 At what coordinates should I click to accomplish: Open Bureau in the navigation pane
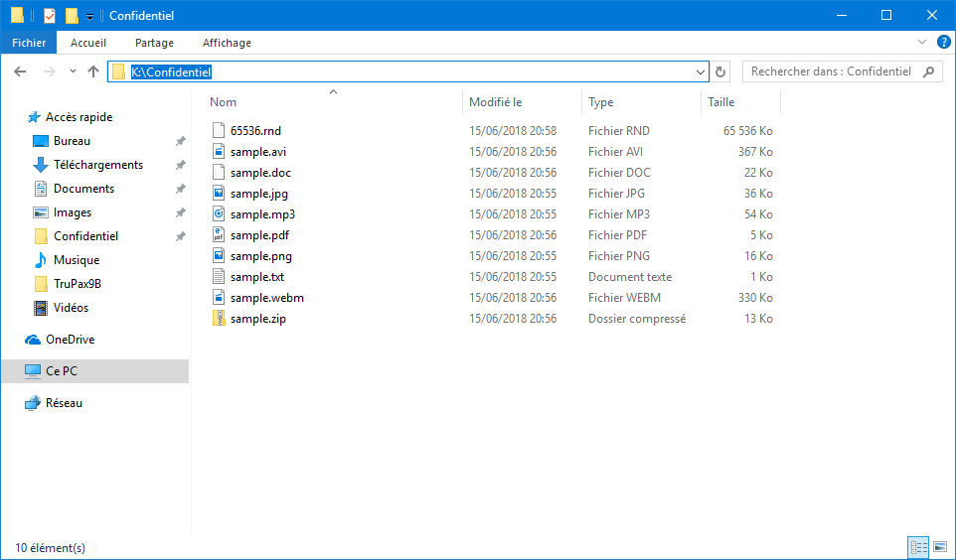coord(72,141)
